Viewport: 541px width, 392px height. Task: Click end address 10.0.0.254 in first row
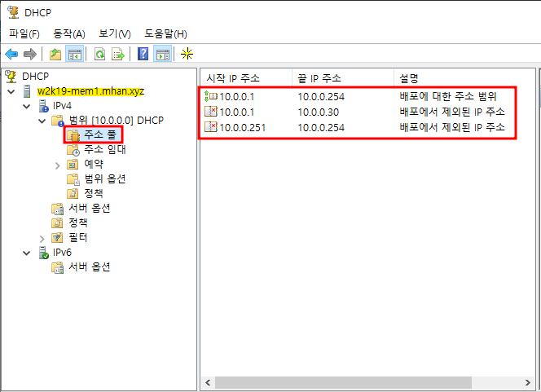click(321, 97)
